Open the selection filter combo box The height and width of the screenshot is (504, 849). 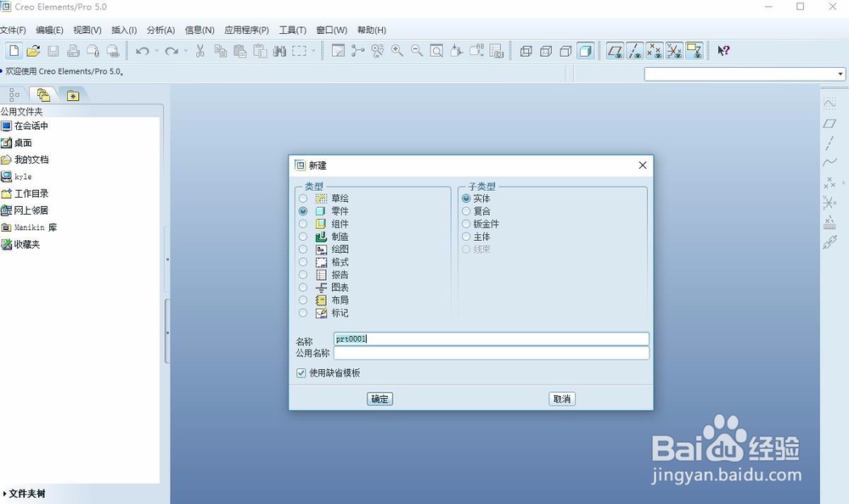pos(745,74)
